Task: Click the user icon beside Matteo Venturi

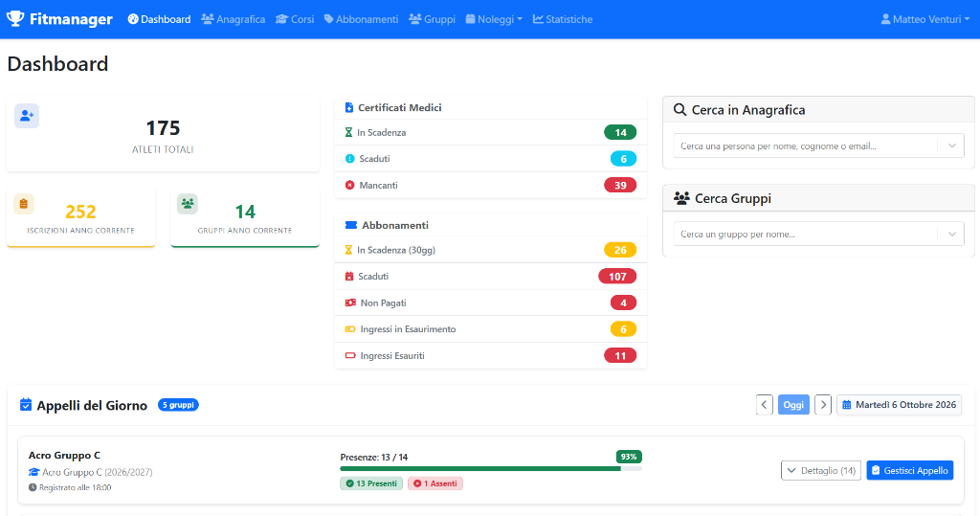Action: (x=885, y=19)
